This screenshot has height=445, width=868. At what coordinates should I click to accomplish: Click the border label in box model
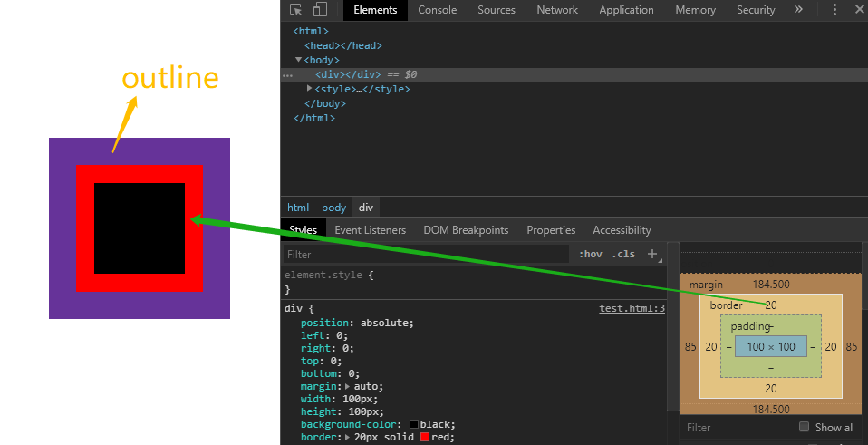click(x=726, y=305)
